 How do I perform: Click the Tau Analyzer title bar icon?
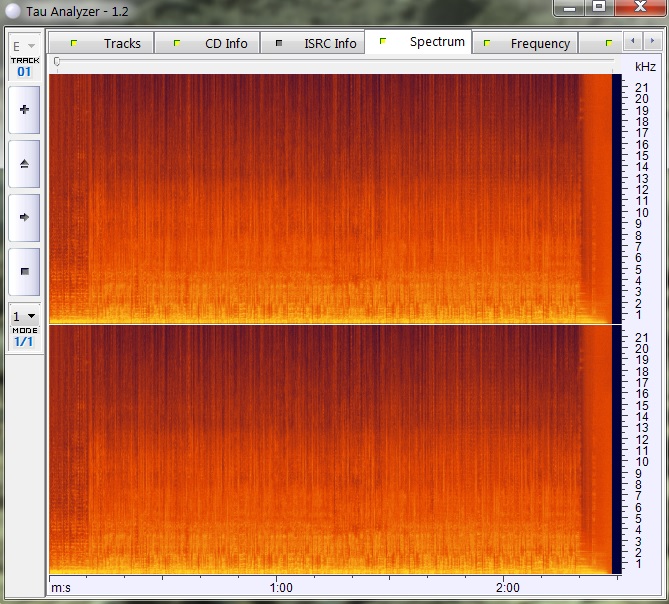tap(12, 8)
